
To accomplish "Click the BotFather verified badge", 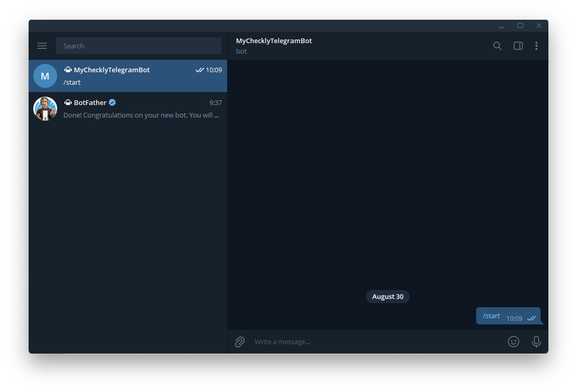I will coord(112,102).
